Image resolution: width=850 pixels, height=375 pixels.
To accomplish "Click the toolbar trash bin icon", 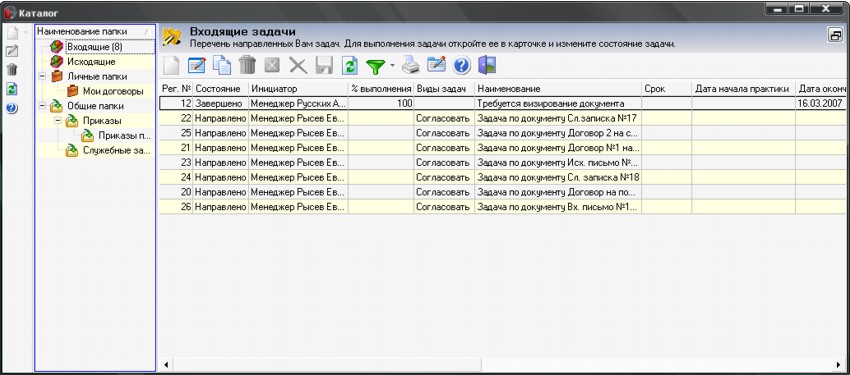I will pos(247,66).
